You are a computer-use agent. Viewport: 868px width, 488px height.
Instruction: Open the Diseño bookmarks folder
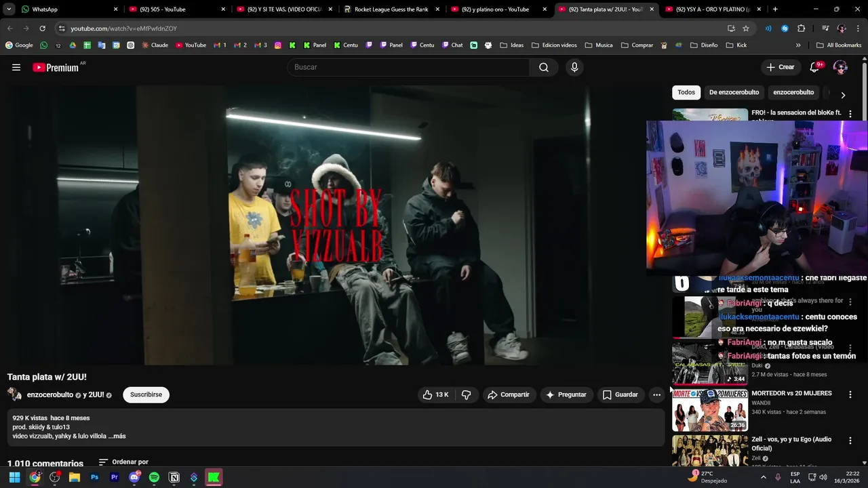(x=703, y=45)
